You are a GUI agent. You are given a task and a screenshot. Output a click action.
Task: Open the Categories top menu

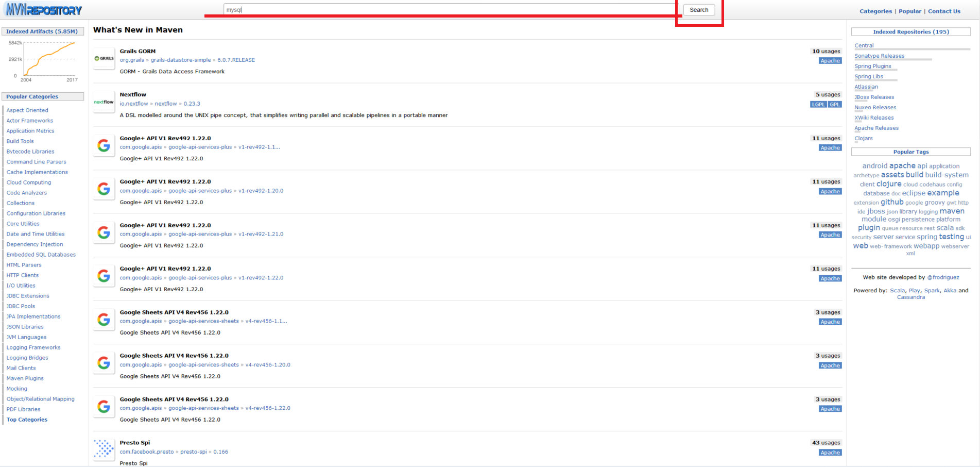pos(875,11)
